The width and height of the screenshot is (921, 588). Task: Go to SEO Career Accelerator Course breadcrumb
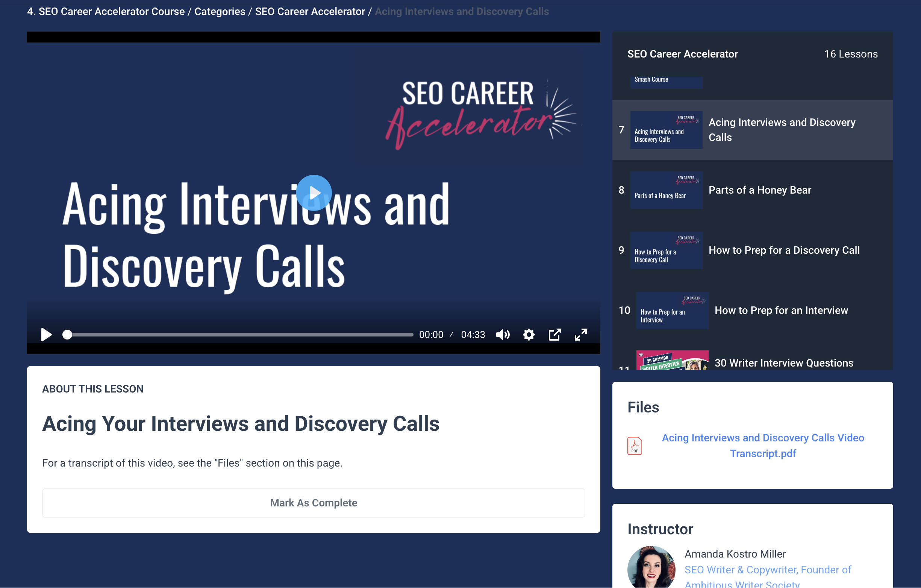pos(106,12)
